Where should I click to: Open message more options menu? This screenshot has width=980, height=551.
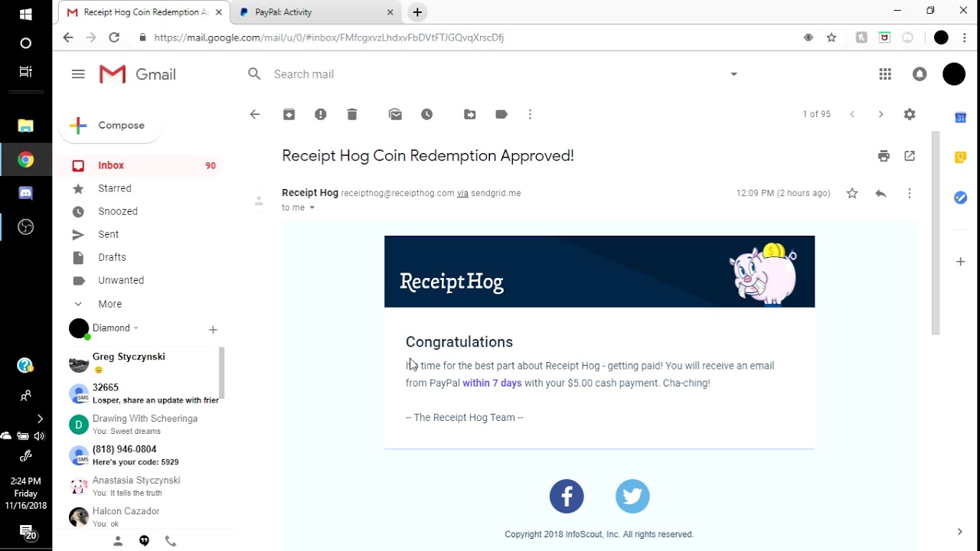pyautogui.click(x=910, y=194)
